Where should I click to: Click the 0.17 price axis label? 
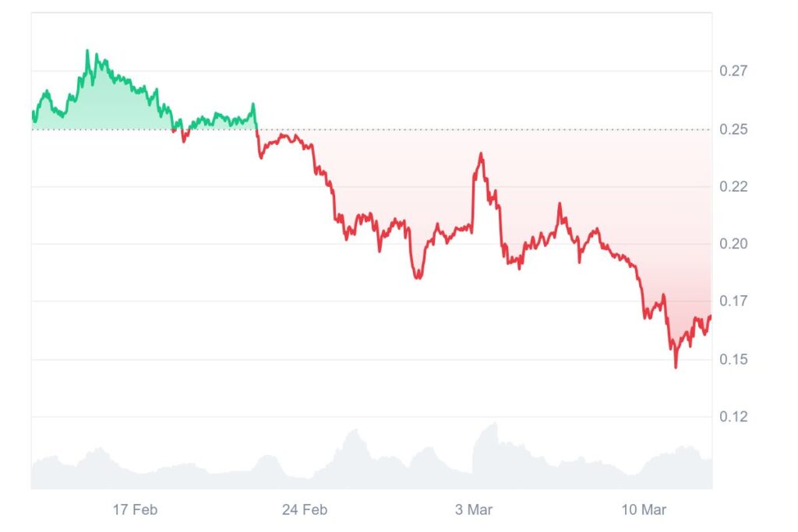pyautogui.click(x=733, y=301)
